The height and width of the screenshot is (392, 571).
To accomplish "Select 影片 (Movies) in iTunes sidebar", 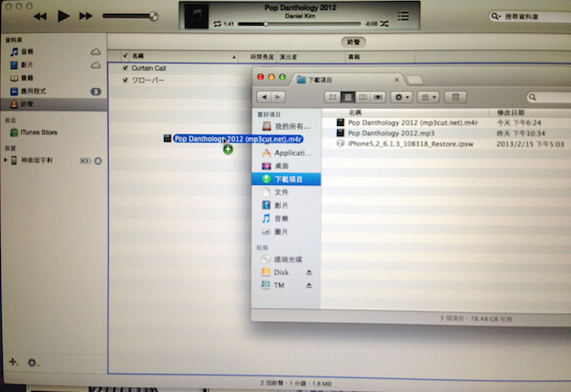I will coord(27,64).
